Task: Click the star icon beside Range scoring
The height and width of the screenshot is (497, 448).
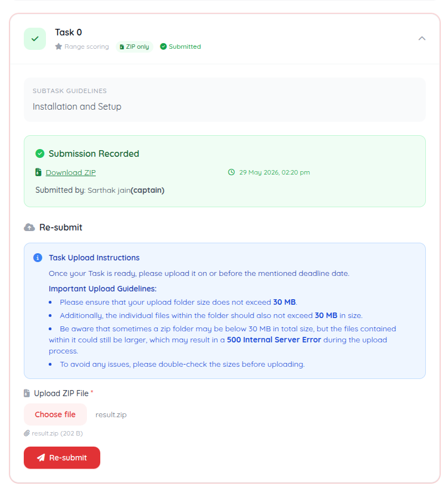Action: [x=59, y=47]
